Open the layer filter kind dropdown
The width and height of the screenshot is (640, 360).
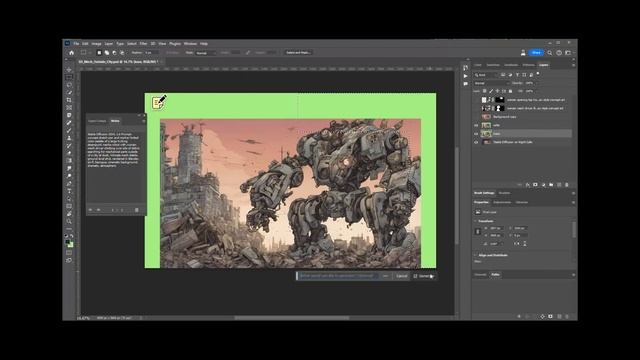[x=486, y=75]
